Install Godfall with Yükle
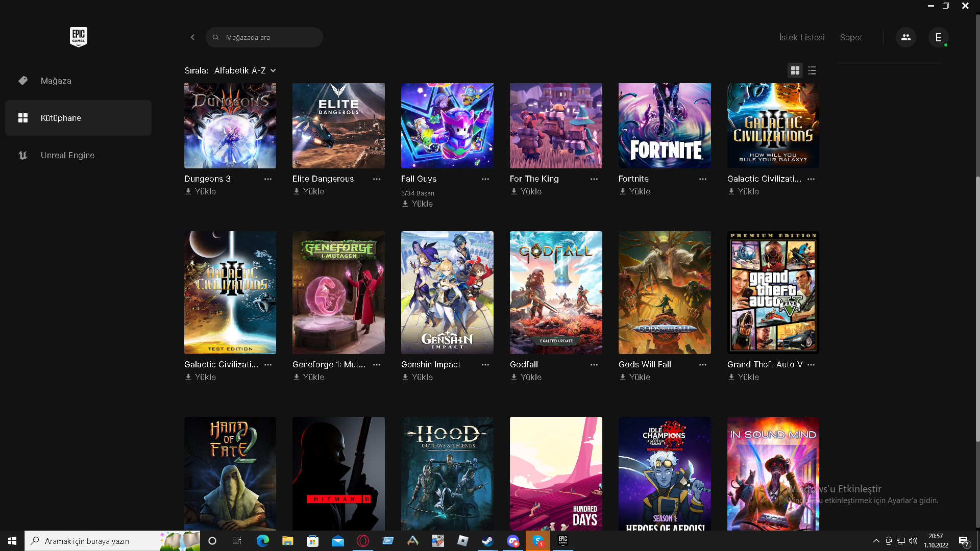 coord(526,377)
